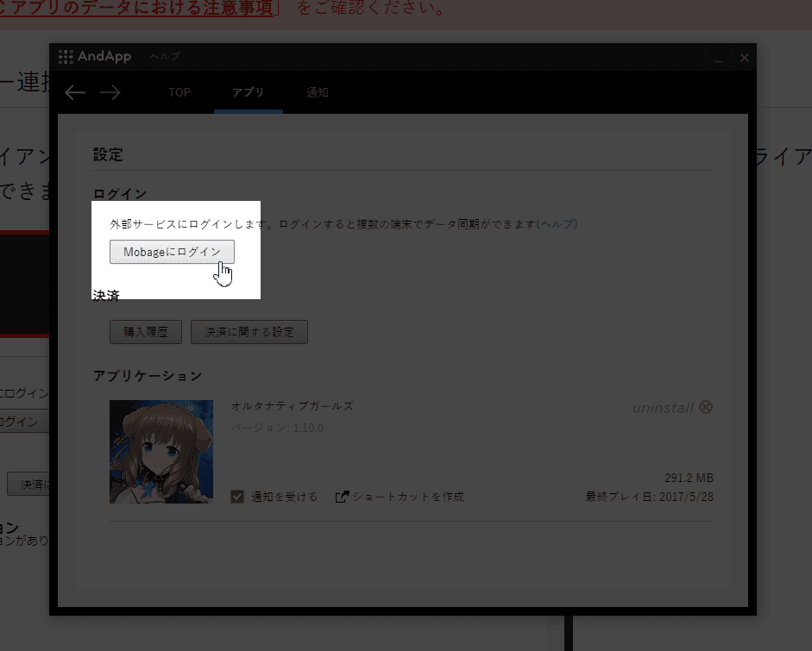Go back with the left arrow
Image resolution: width=812 pixels, height=651 pixels.
click(75, 93)
